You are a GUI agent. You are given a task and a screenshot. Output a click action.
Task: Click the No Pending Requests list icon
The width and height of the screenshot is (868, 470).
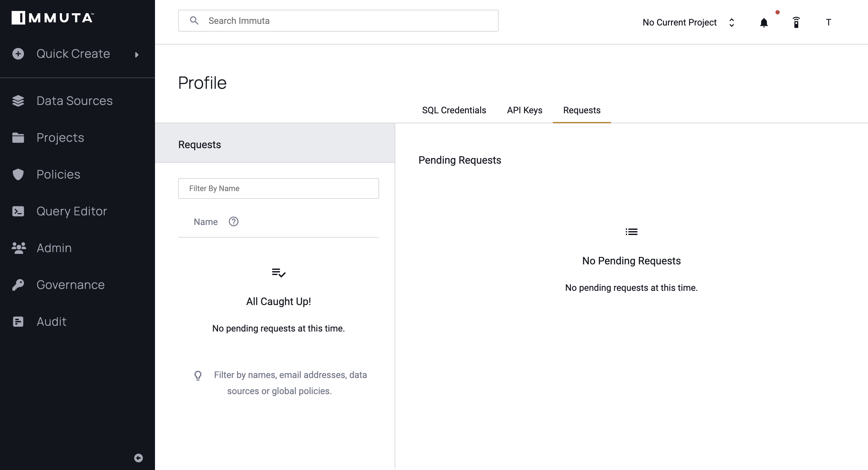tap(631, 232)
